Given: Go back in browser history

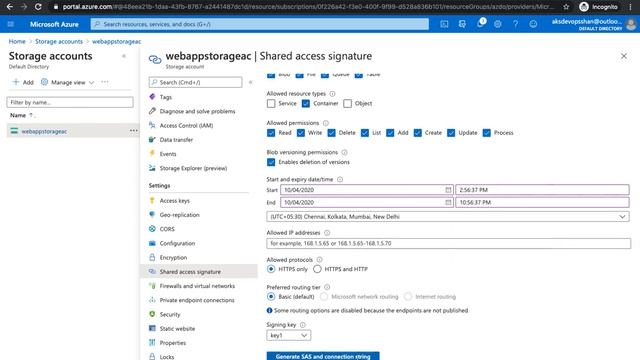Looking at the screenshot, I should click(x=9, y=7).
